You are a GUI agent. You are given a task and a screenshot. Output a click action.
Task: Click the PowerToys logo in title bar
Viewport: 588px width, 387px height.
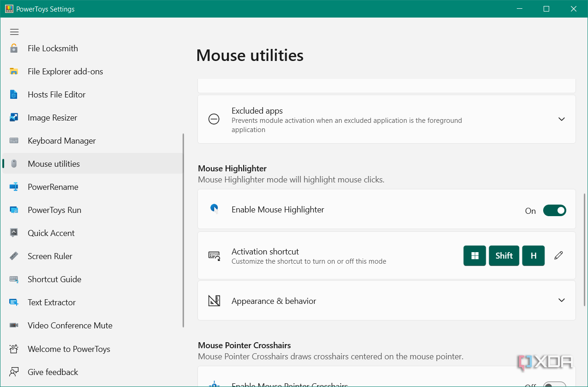[9, 9]
